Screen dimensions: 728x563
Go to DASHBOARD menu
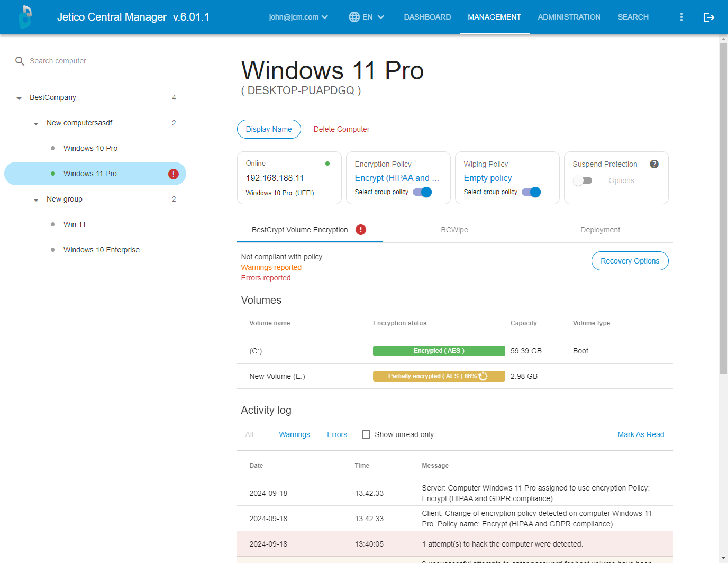(x=427, y=17)
